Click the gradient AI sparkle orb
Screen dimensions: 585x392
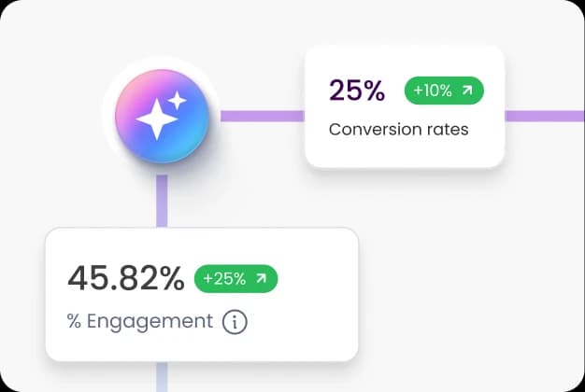point(161,117)
